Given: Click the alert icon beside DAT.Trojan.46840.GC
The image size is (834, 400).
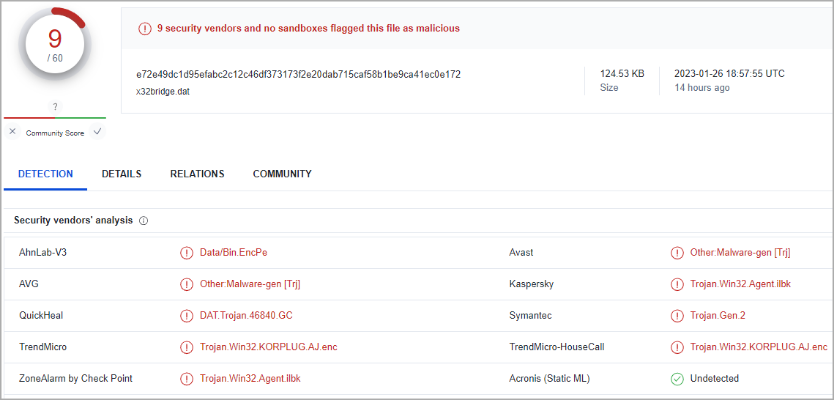Looking at the screenshot, I should 186,316.
